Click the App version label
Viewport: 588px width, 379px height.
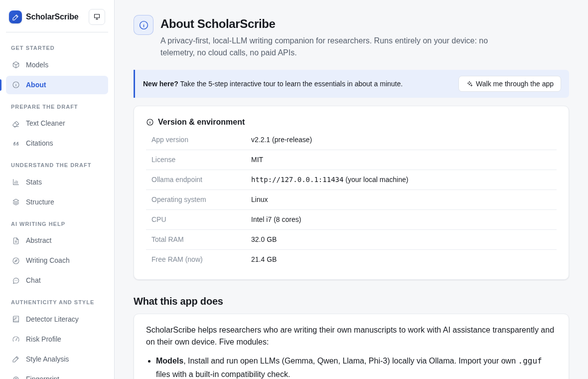tap(170, 140)
